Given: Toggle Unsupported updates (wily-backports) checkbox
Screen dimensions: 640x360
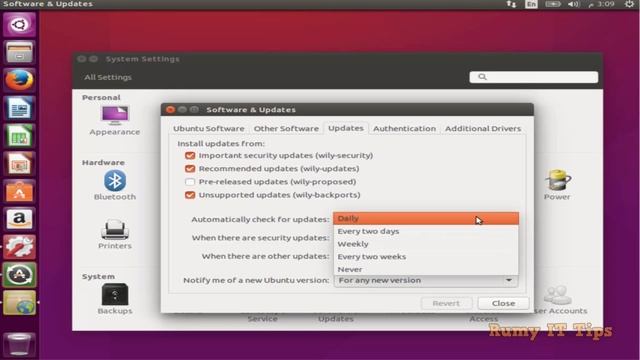Looking at the screenshot, I should [x=190, y=195].
